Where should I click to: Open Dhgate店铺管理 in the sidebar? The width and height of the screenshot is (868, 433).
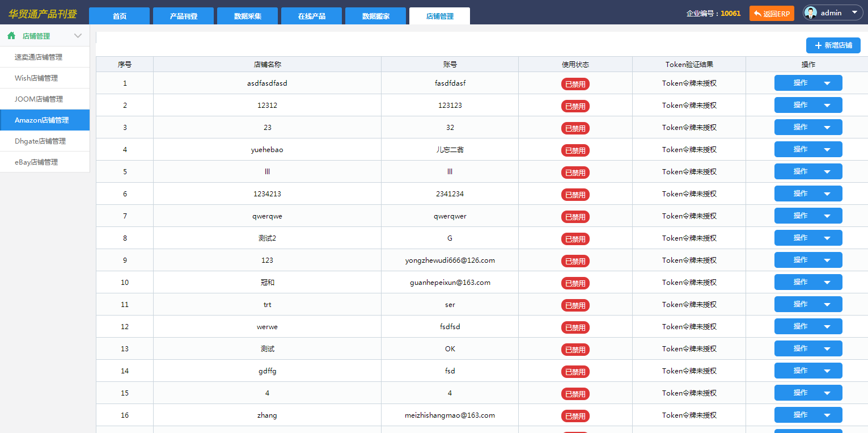pyautogui.click(x=45, y=141)
